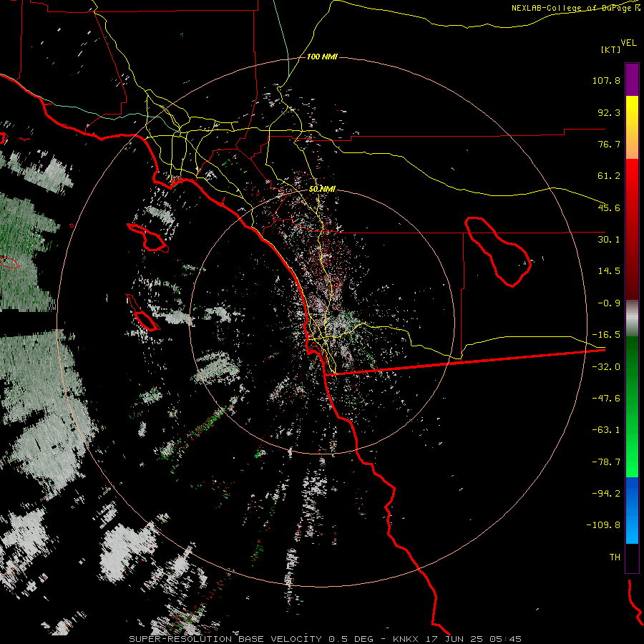Click the 30.1 legend value
The width and height of the screenshot is (644, 644).
pyautogui.click(x=609, y=240)
